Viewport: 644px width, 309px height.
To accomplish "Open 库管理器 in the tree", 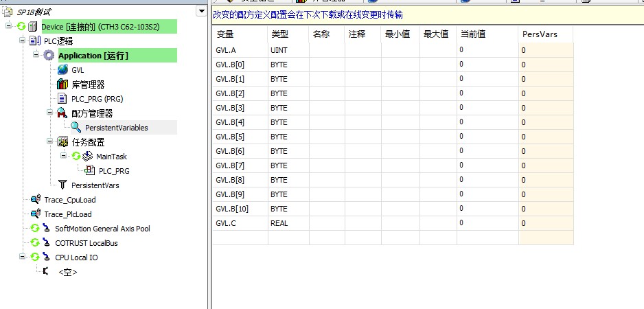I will (88, 84).
